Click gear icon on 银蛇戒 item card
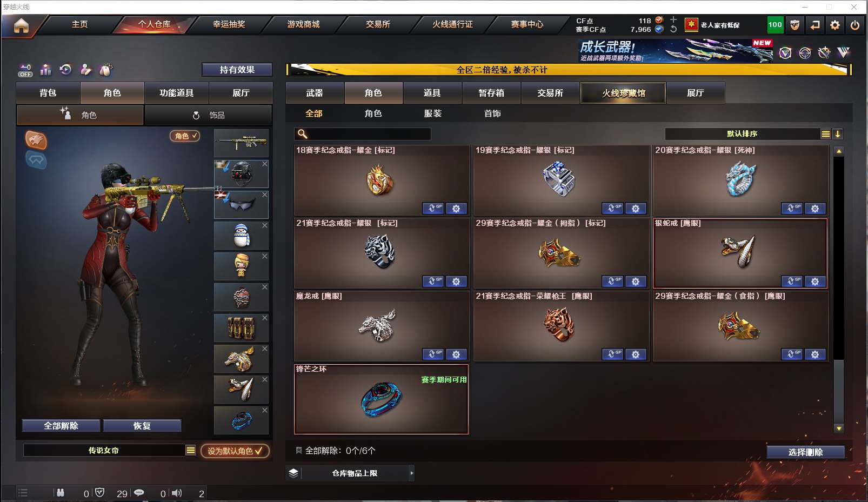Image resolution: width=868 pixels, height=502 pixels. click(815, 281)
